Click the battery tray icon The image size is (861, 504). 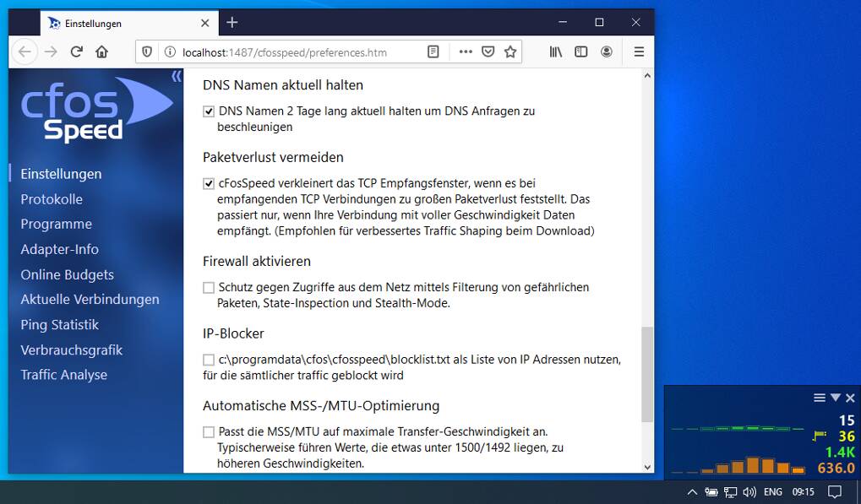point(711,492)
